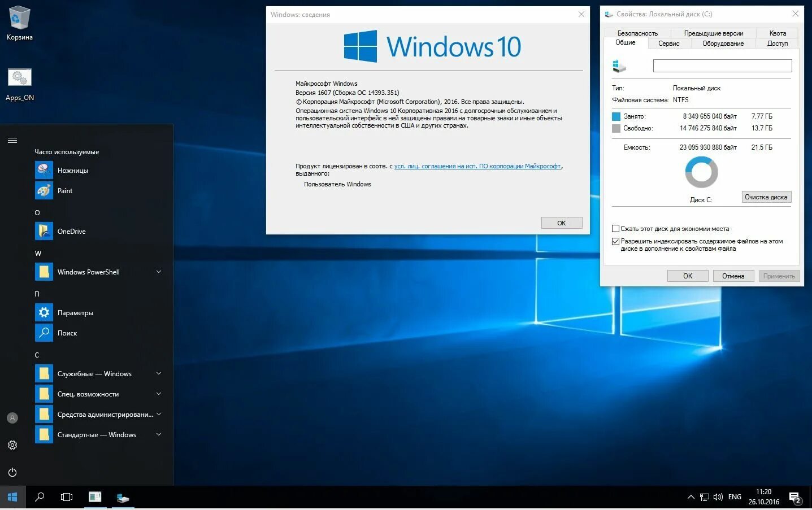
Task: Click the volume speaker tray icon
Action: 718,498
